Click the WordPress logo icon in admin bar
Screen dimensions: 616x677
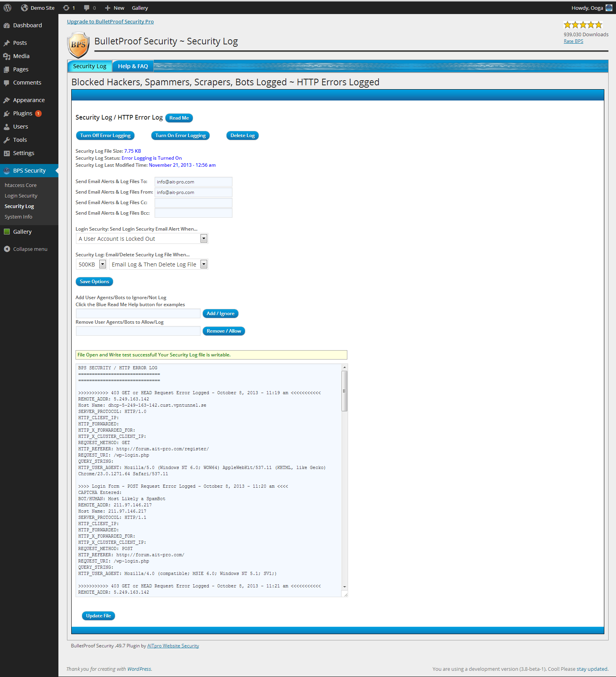[7, 8]
